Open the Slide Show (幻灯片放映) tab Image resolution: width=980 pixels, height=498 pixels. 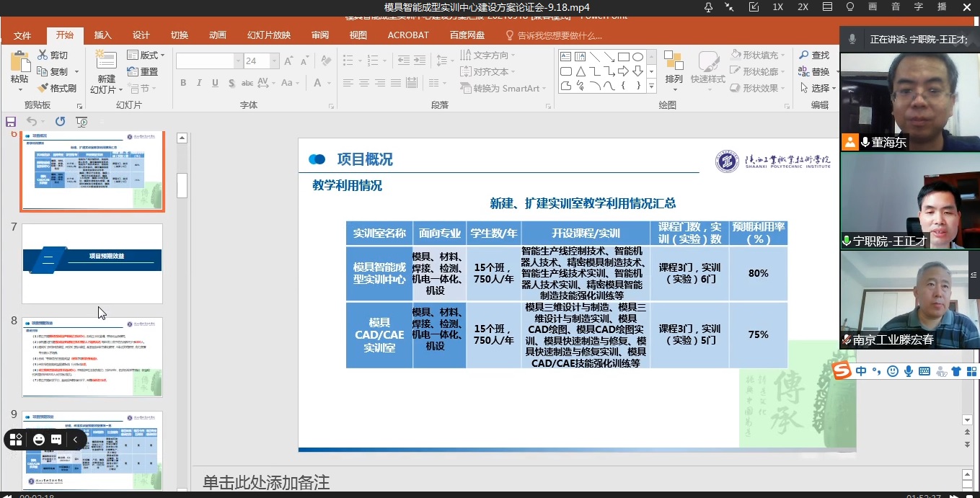pyautogui.click(x=269, y=35)
